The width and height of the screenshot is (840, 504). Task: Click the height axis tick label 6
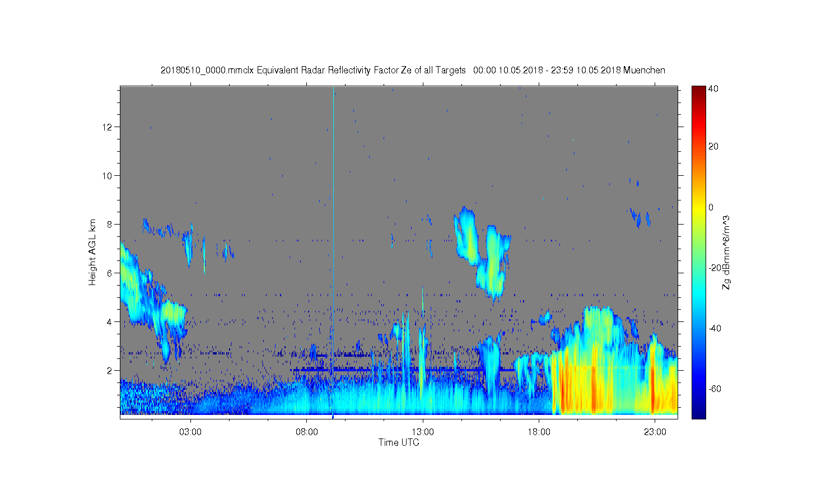pyautogui.click(x=110, y=273)
